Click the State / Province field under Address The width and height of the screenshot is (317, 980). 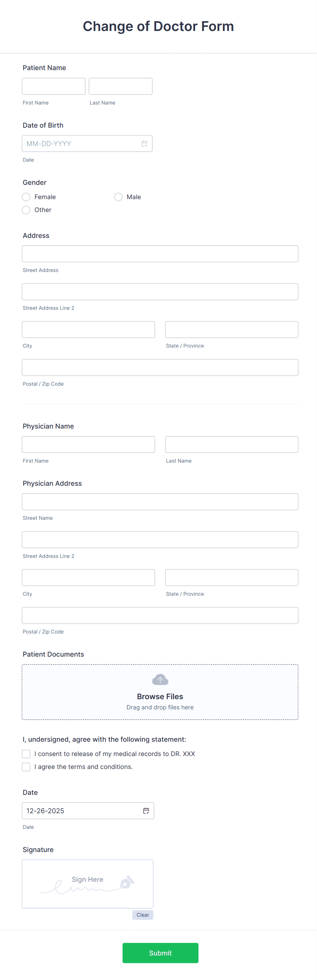231,330
